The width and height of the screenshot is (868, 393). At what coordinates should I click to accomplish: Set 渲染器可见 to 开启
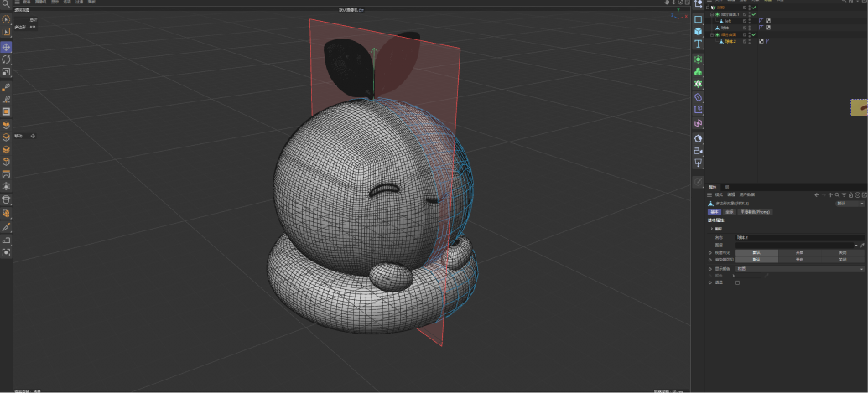coord(799,260)
